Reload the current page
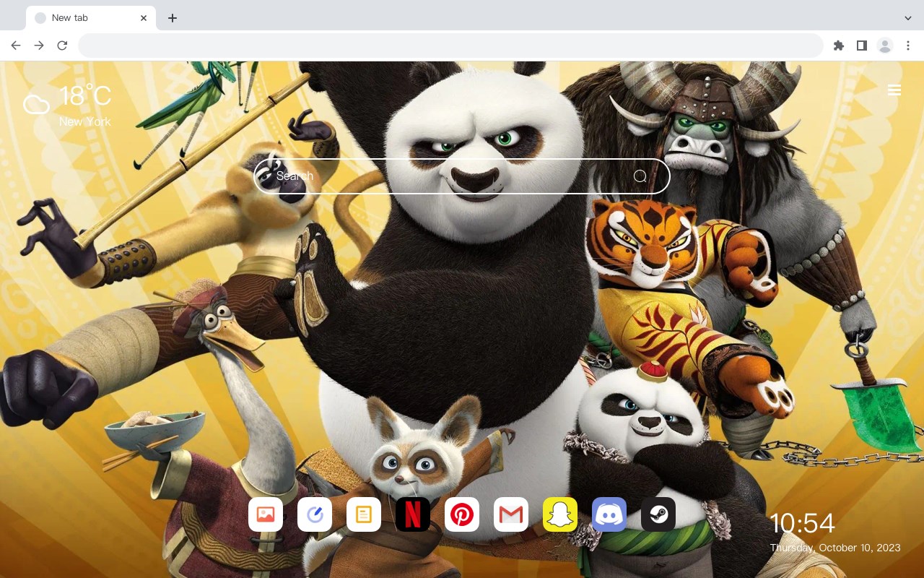The width and height of the screenshot is (924, 578). [x=62, y=46]
